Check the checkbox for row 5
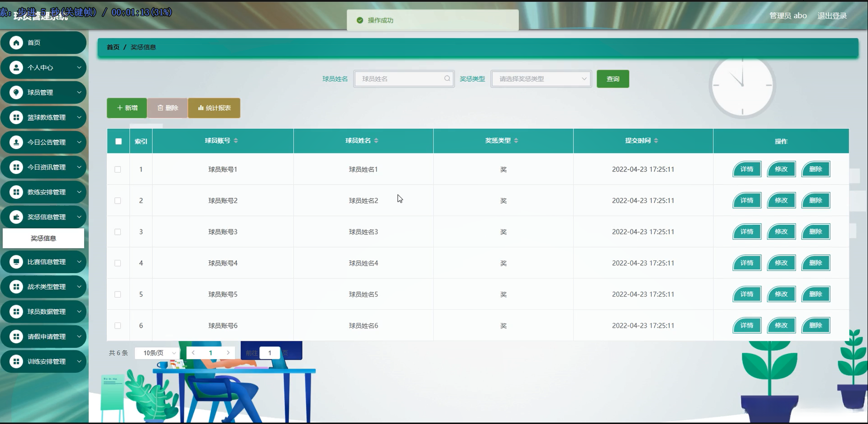The image size is (868, 424). [117, 294]
